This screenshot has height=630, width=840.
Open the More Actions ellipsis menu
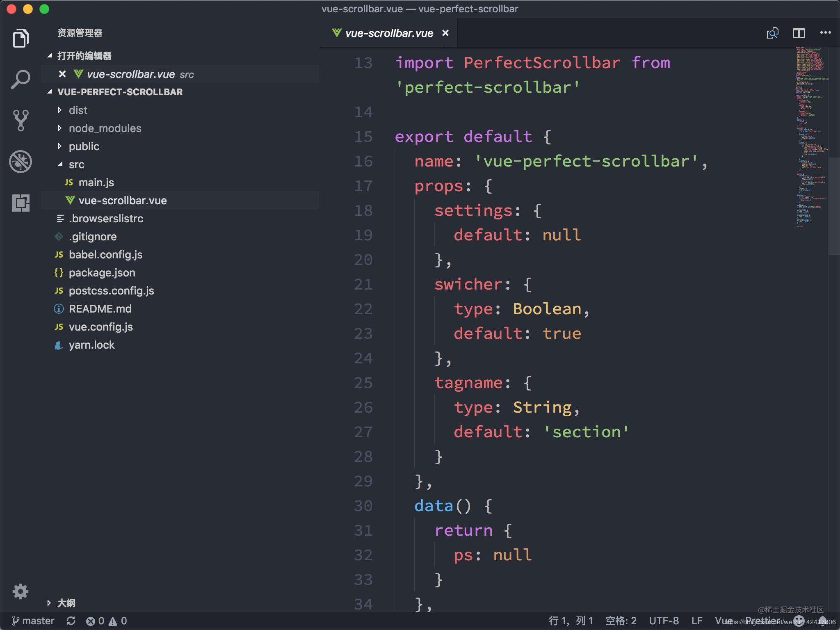point(825,33)
